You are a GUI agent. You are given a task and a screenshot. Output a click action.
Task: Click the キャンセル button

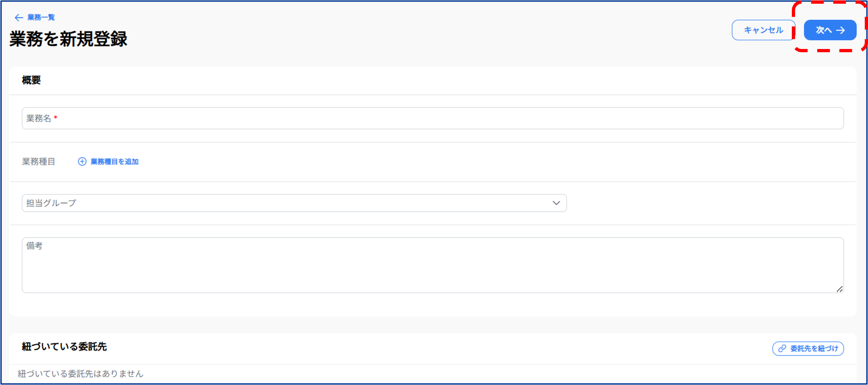(x=763, y=30)
